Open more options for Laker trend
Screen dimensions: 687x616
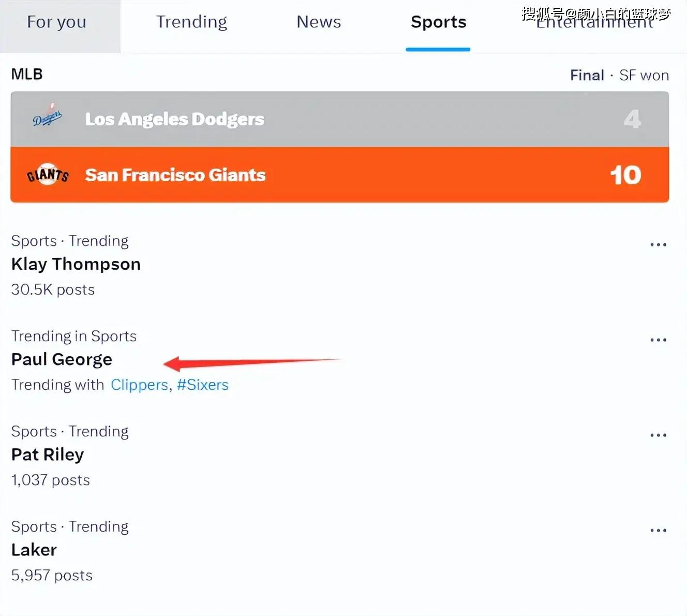pos(658,530)
